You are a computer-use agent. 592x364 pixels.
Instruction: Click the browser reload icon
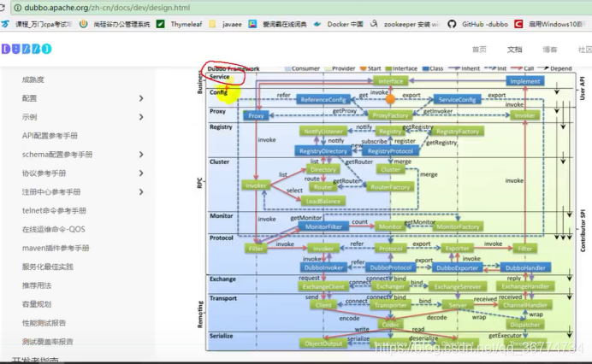[2, 8]
